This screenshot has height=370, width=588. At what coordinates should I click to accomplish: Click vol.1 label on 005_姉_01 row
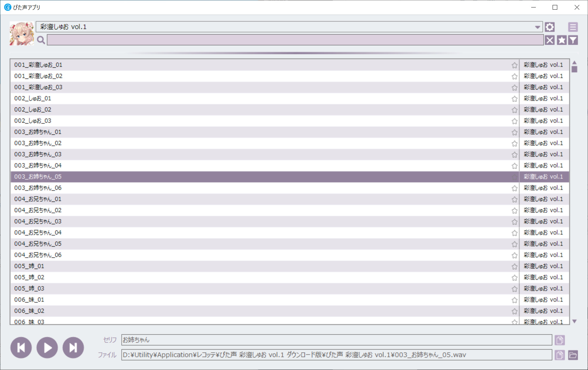click(x=543, y=266)
